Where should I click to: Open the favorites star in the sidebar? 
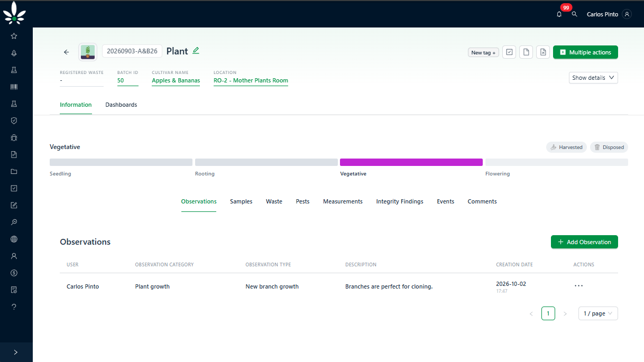click(14, 36)
